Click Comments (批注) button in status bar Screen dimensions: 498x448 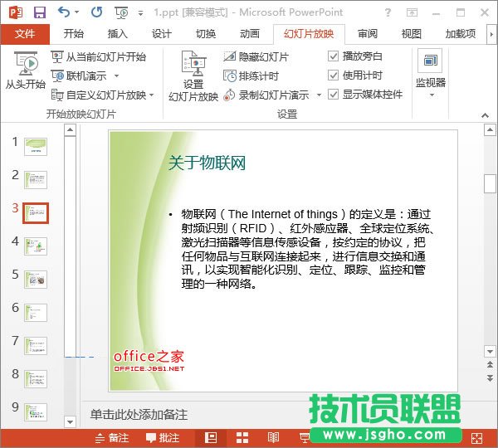click(x=163, y=438)
